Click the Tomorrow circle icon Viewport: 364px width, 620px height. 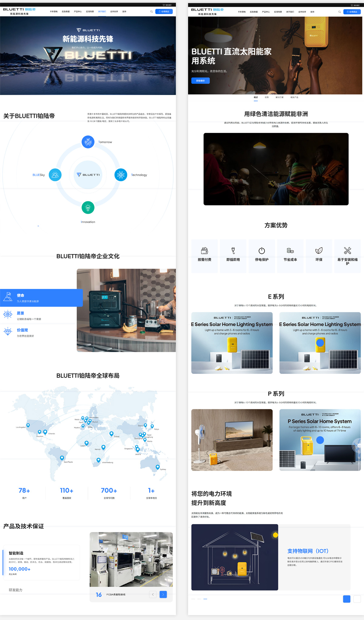pyautogui.click(x=88, y=142)
